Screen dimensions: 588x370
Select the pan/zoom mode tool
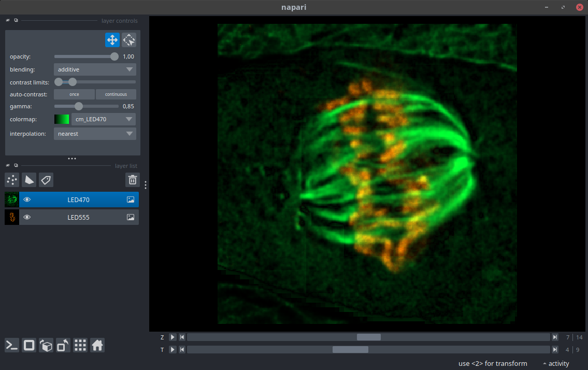pos(112,40)
